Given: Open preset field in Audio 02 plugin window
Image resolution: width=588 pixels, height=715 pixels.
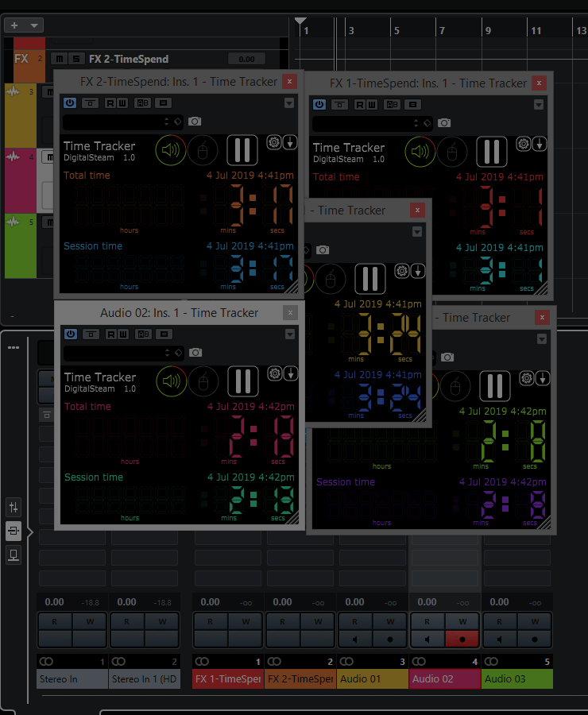Looking at the screenshot, I should click(124, 353).
